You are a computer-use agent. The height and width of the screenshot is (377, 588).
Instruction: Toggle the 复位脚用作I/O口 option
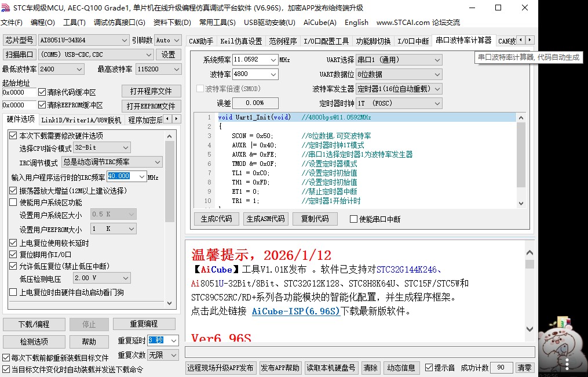coord(13,253)
